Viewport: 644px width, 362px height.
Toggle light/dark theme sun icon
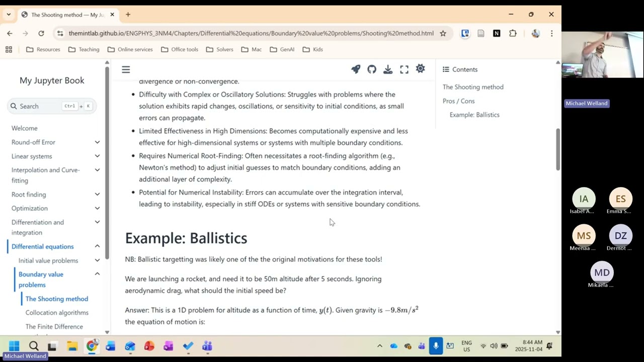421,69
